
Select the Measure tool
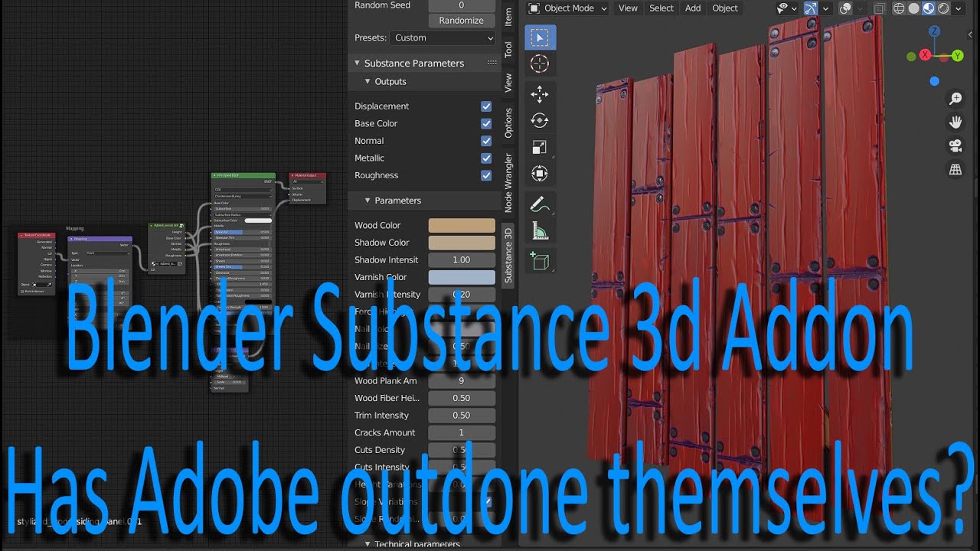(x=540, y=231)
